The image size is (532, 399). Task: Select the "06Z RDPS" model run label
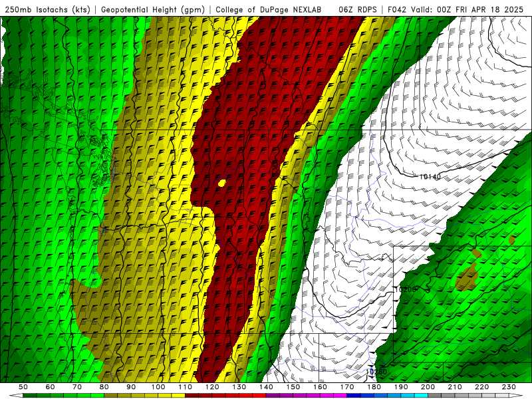click(358, 9)
